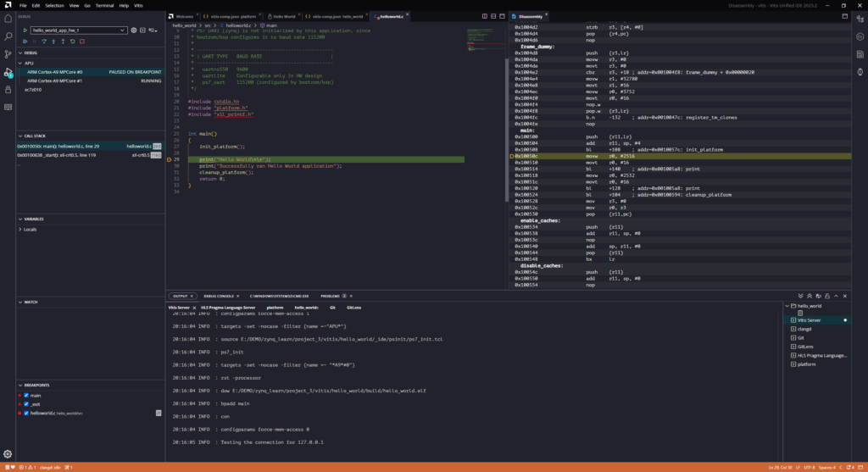Open the hello_world_app_hw_1 launch configuration dropdown
The image size is (868, 472).
(x=78, y=31)
